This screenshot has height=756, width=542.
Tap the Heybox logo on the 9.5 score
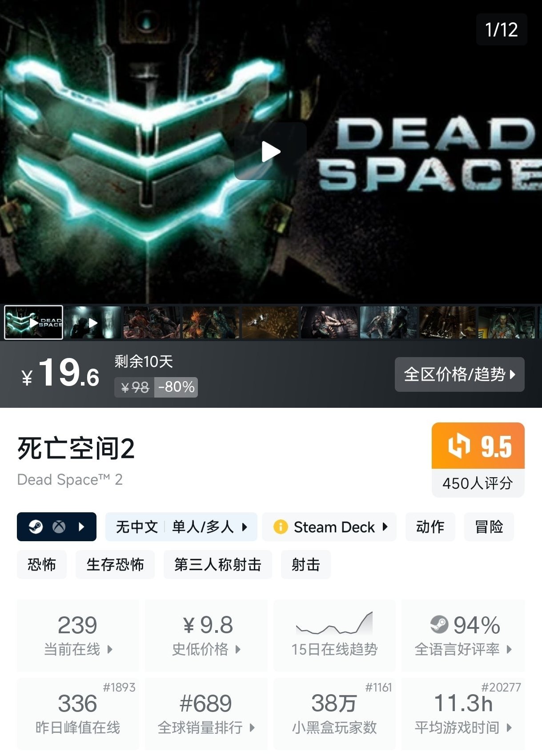[x=459, y=446]
